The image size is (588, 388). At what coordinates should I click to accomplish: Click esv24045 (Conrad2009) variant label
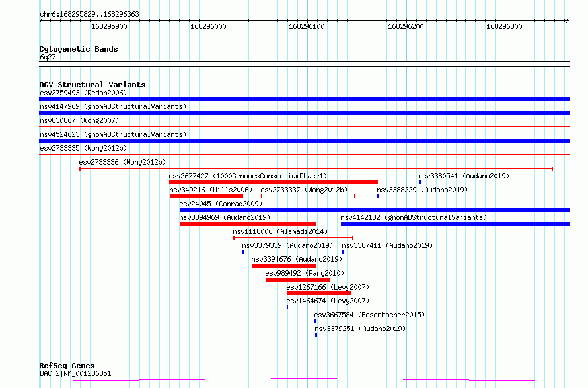(221, 204)
